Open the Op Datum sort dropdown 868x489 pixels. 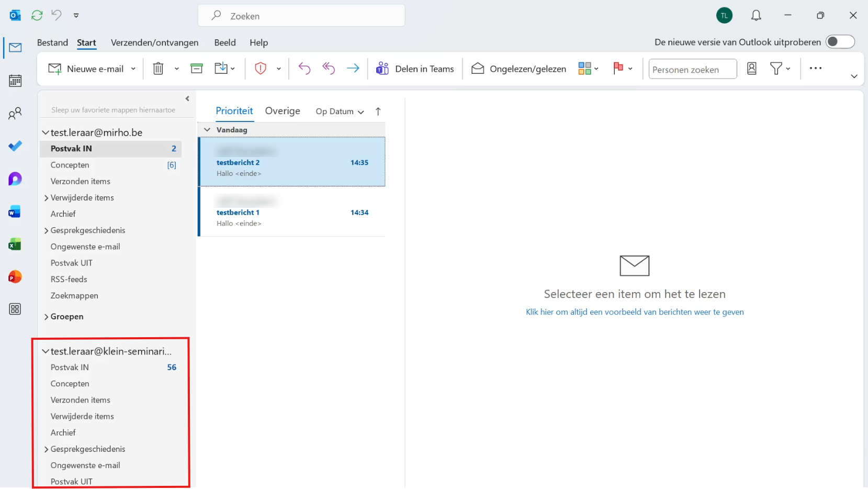[x=340, y=112]
